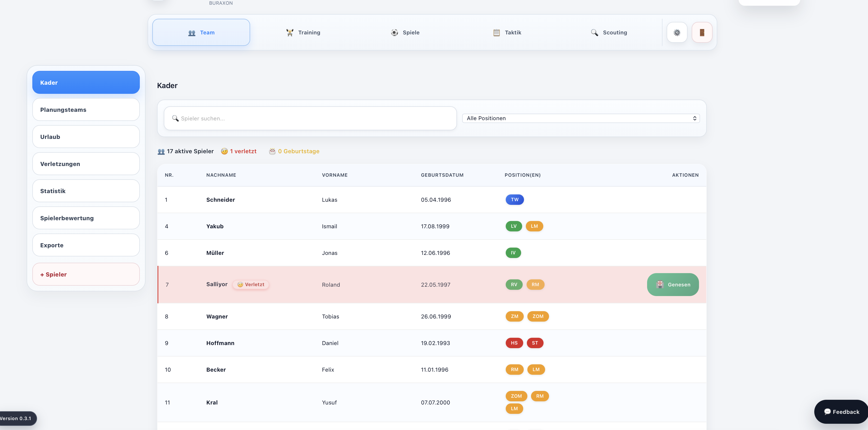
Task: Open settings via the gear icon
Action: pos(677,32)
